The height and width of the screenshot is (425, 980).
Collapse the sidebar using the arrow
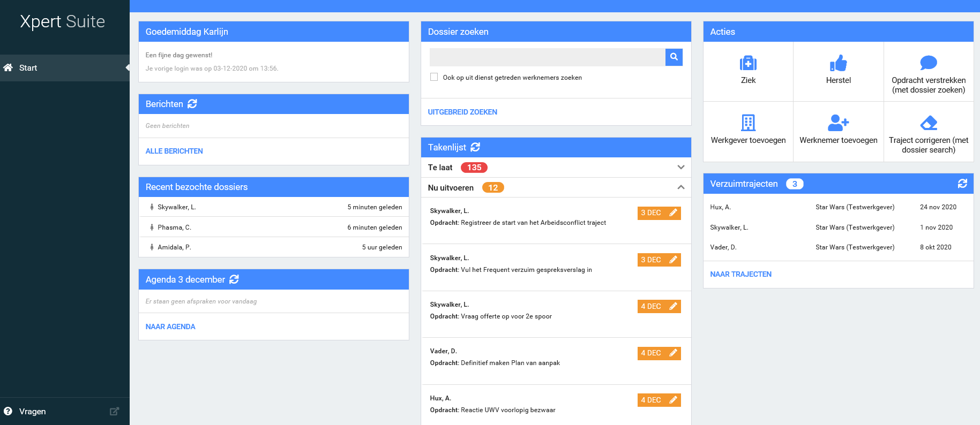click(127, 68)
